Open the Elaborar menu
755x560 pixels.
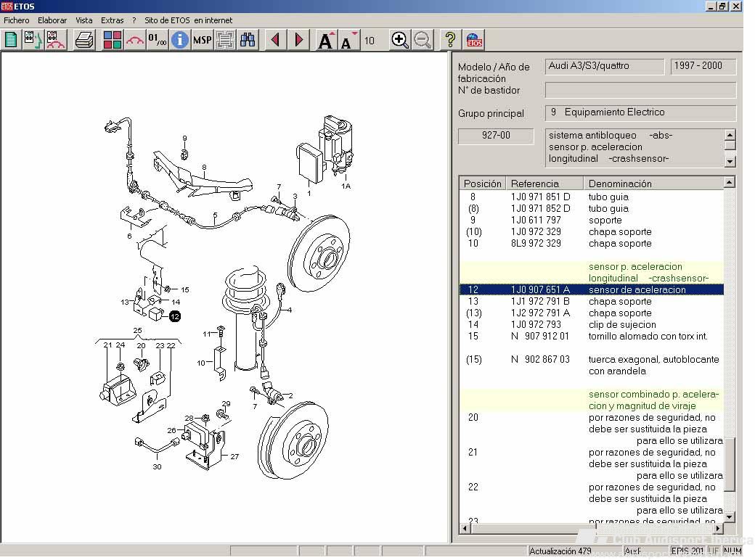point(52,20)
